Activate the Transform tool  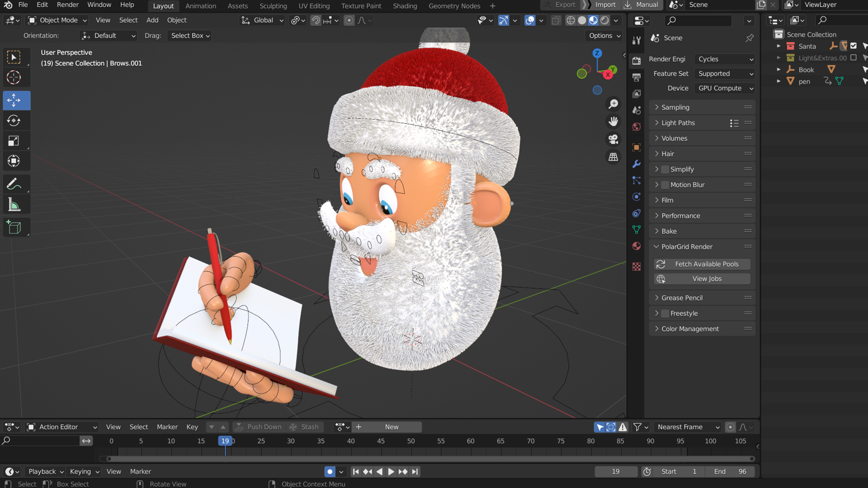[x=14, y=161]
